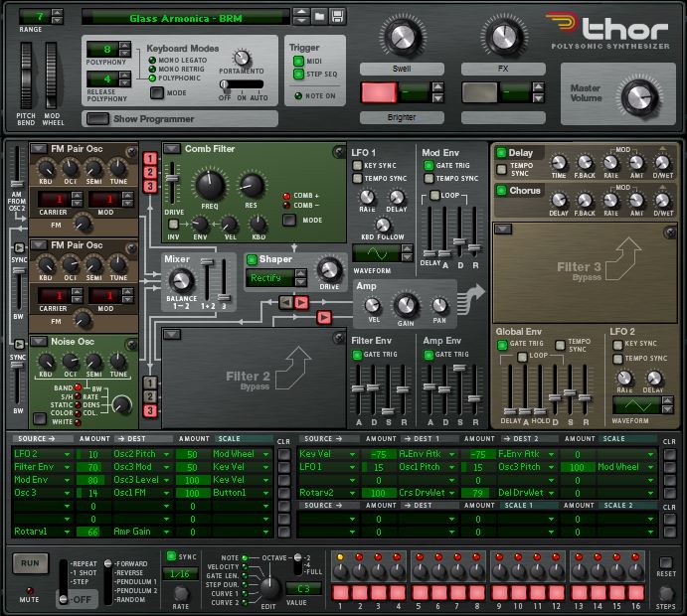Toggle the Chorus effect on/off

tap(500, 191)
